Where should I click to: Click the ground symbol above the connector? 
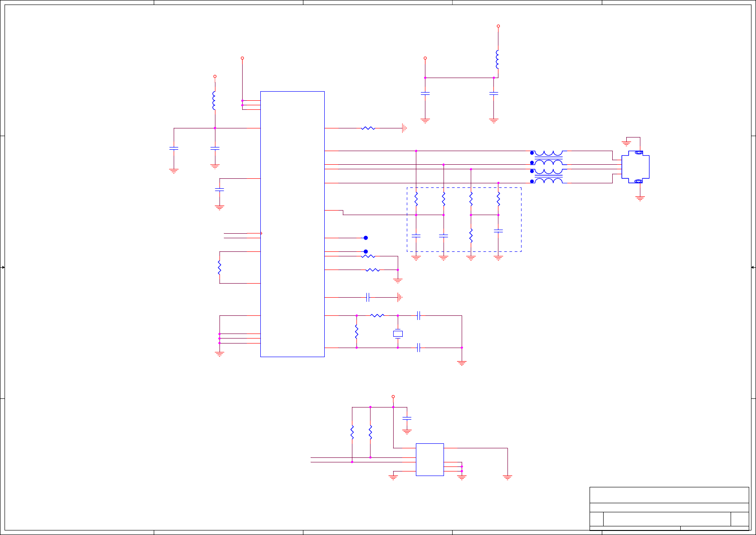point(626,143)
